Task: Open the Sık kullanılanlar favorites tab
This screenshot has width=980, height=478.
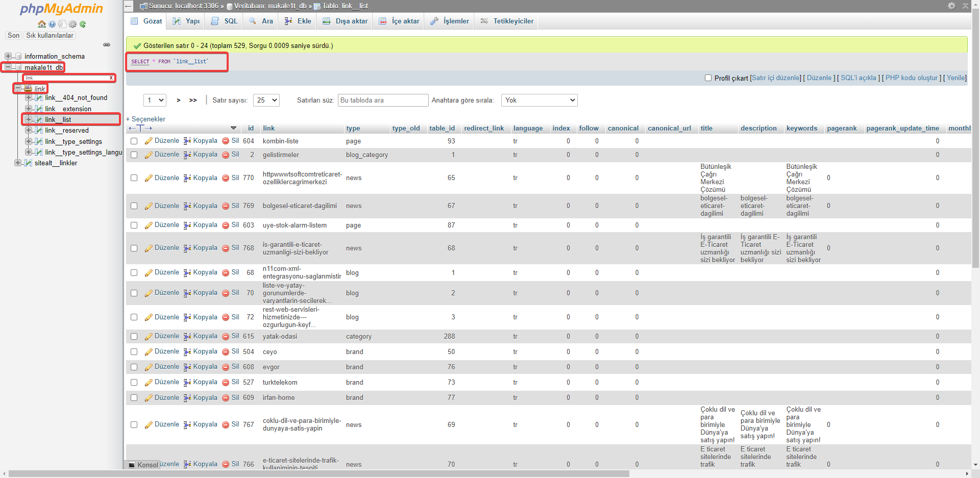Action: pos(50,35)
